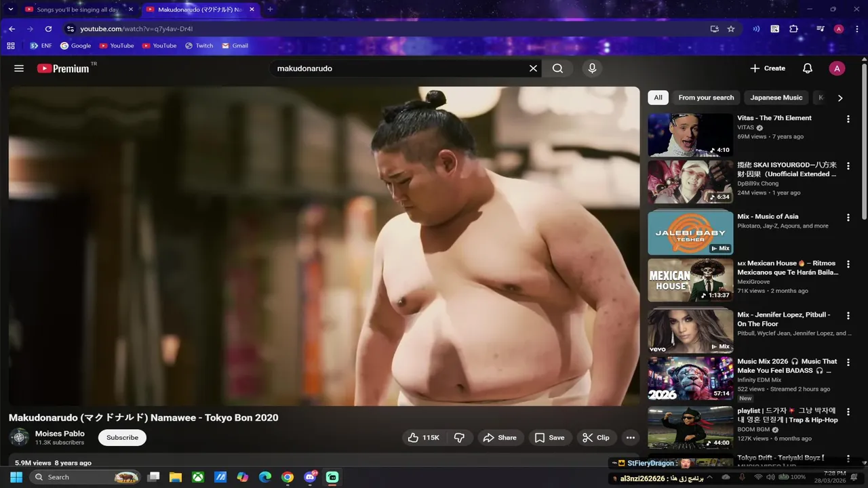Start voice search with microphone
The width and height of the screenshot is (868, 488).
[x=592, y=68]
